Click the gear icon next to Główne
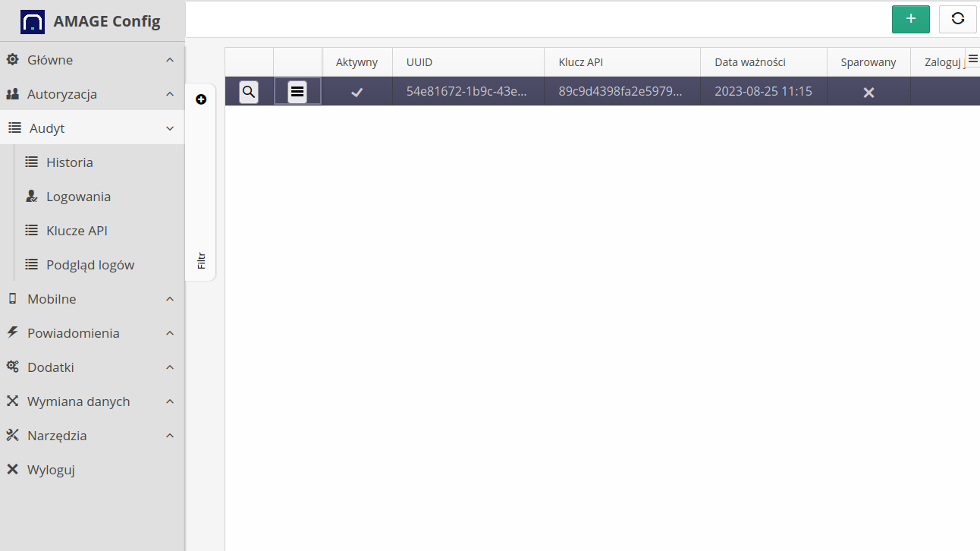The image size is (980, 551). pyautogui.click(x=11, y=59)
